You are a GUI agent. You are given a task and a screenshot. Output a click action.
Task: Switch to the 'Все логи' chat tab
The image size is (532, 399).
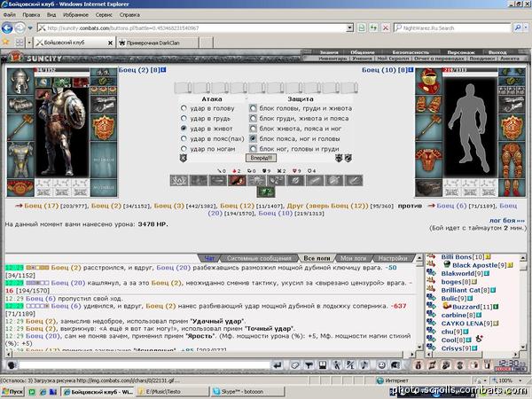(x=317, y=258)
